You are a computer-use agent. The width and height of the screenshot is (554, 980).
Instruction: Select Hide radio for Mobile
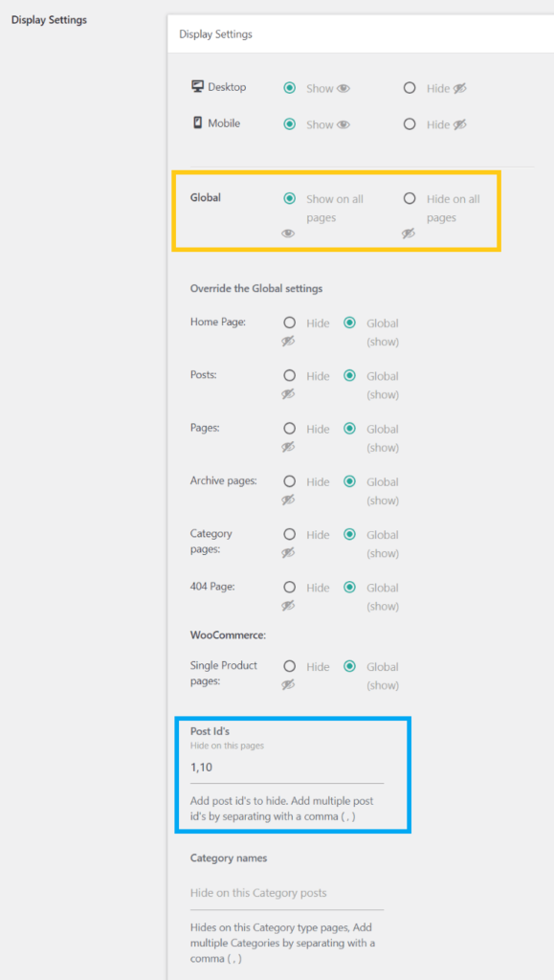[410, 124]
